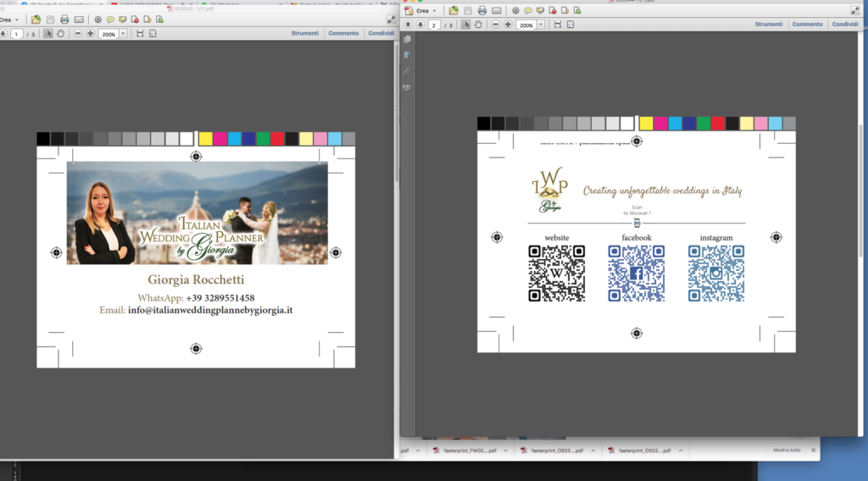Close the browser downloads bar

tap(813, 450)
